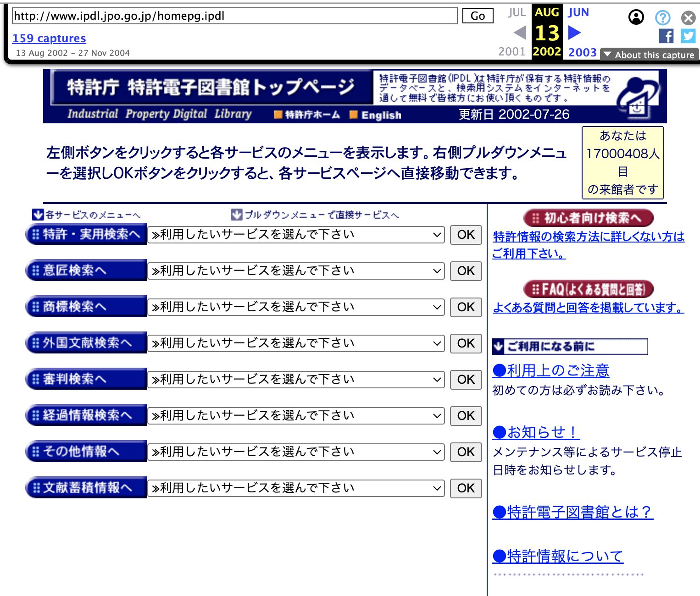The height and width of the screenshot is (596, 700).
Task: Open the 意匠検索へ service menu
Action: tap(86, 270)
